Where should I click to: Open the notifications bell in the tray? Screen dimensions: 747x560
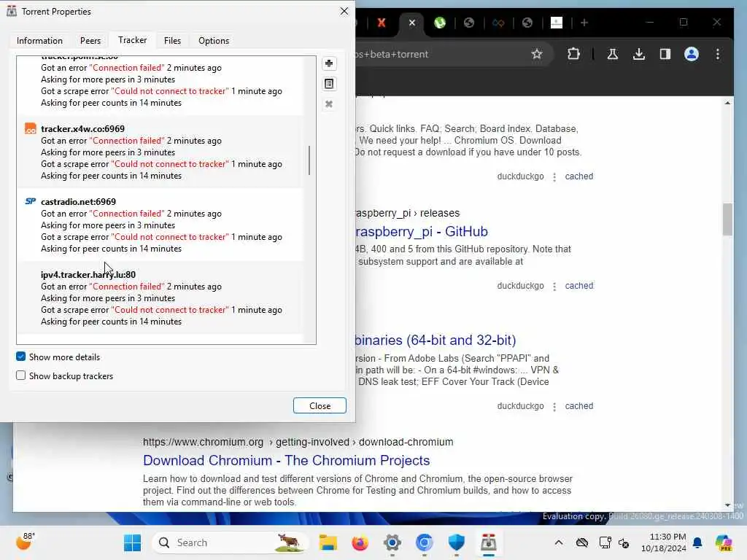[697, 542]
